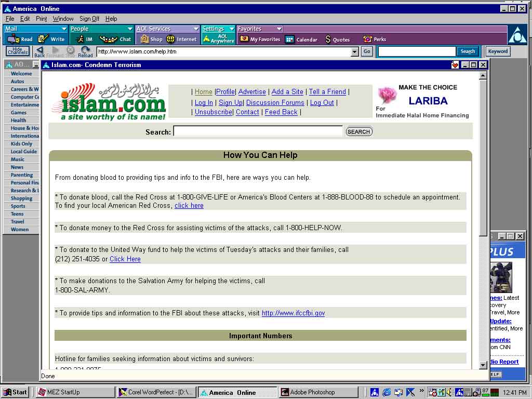
Task: Click the Quotes dollar sign icon
Action: click(x=338, y=39)
